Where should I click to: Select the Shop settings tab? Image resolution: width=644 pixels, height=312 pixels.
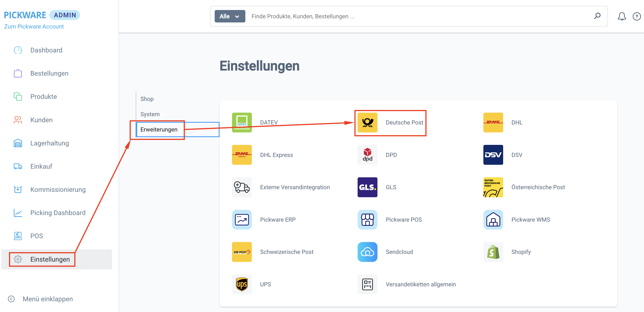(147, 99)
